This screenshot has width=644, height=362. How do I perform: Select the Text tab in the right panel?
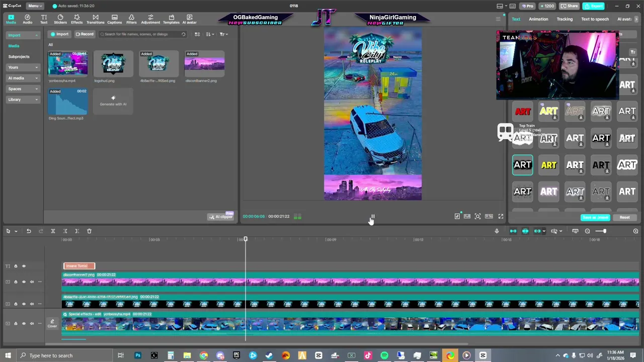click(x=516, y=19)
